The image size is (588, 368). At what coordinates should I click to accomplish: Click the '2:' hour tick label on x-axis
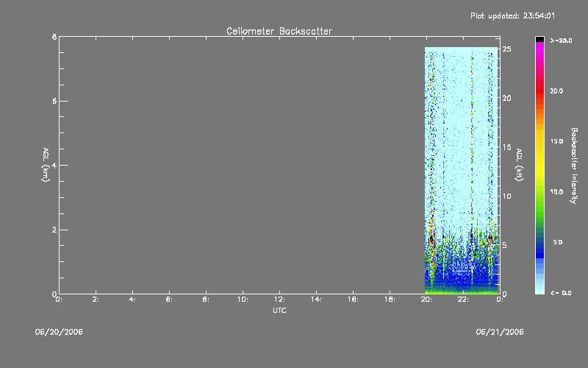(x=96, y=300)
